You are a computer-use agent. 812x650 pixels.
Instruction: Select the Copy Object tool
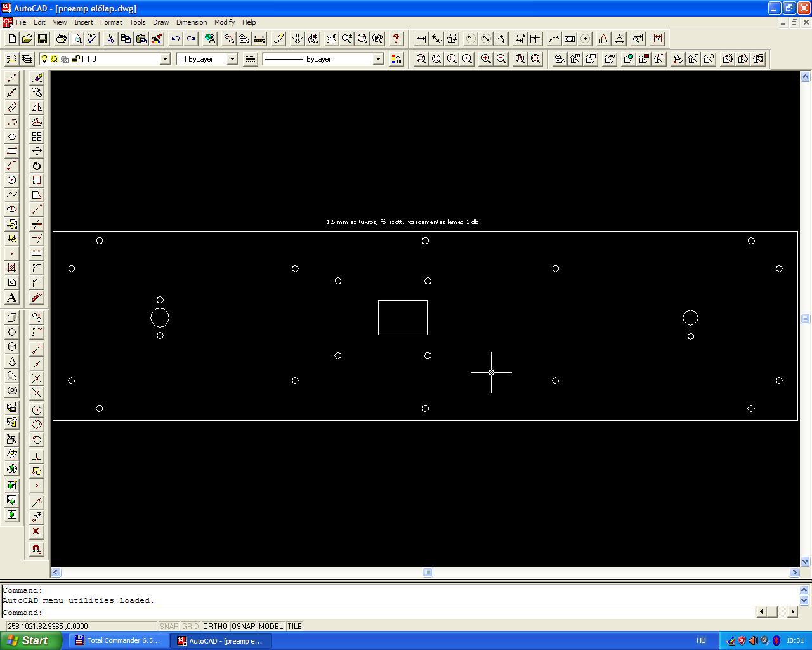point(37,93)
